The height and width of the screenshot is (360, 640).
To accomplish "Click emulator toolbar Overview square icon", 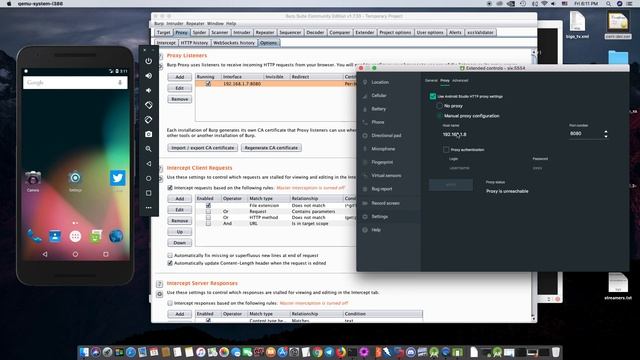I will [x=149, y=193].
